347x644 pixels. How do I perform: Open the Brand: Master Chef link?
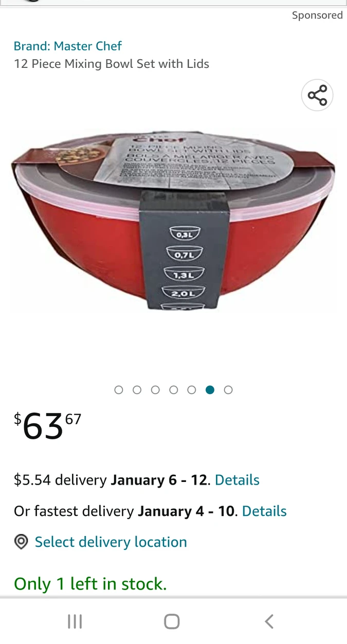tap(67, 46)
